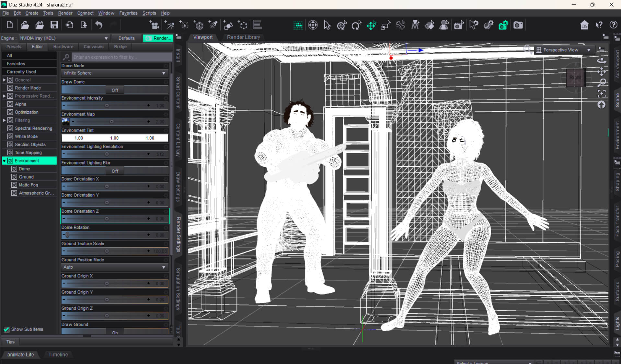Select the Tone Mapping settings row
The width and height of the screenshot is (621, 364).
click(x=29, y=152)
